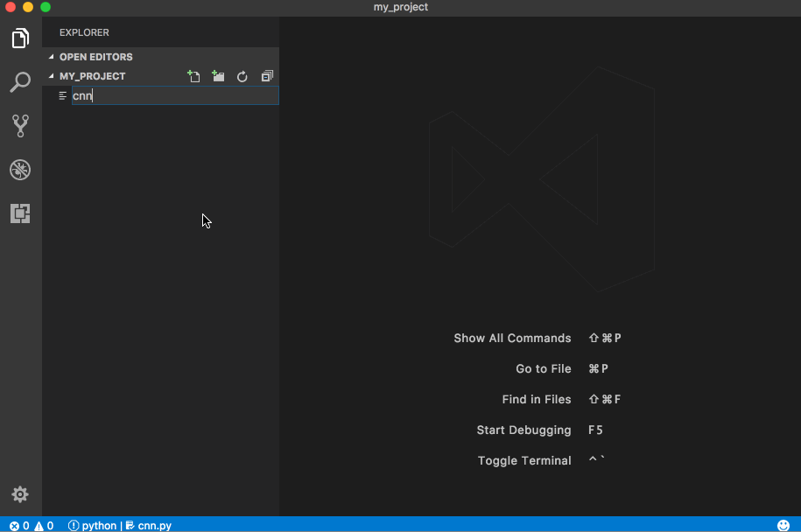Click the New Folder icon
The height and width of the screenshot is (532, 801).
pyautogui.click(x=218, y=77)
